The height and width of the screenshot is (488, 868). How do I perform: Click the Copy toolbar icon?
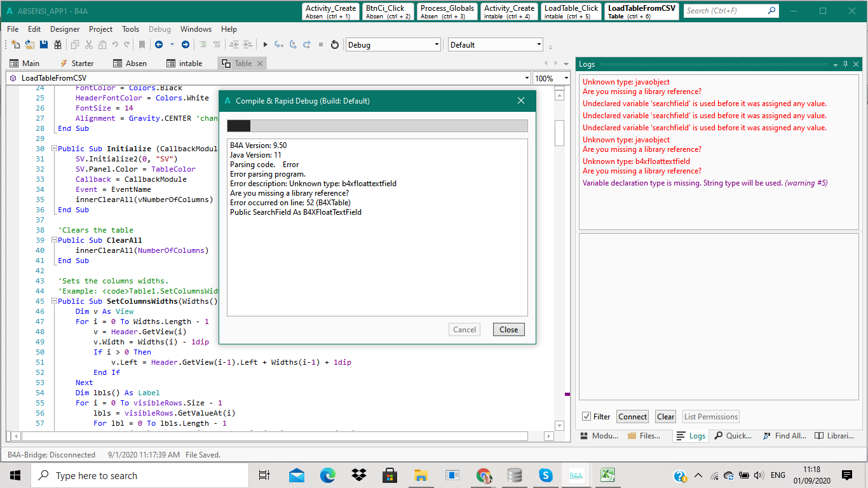(x=75, y=44)
